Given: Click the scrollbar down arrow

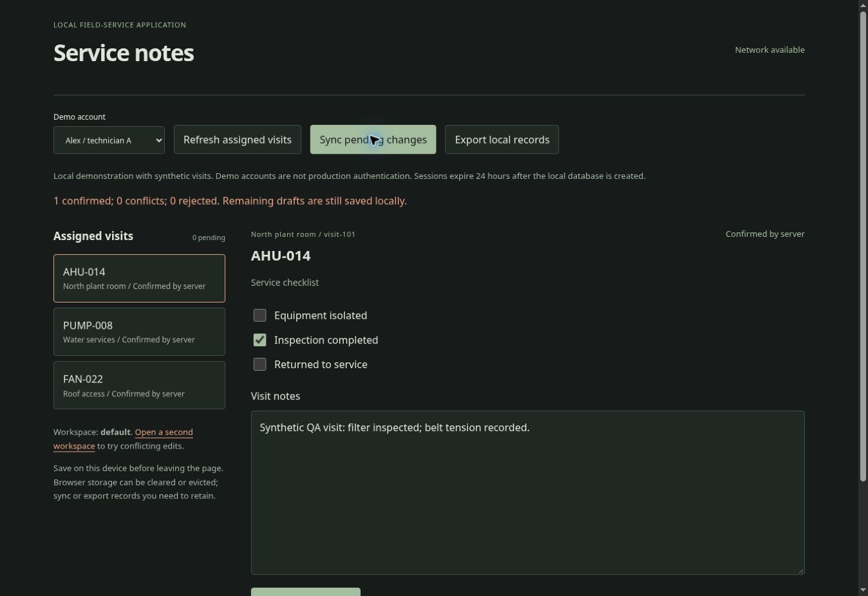Looking at the screenshot, I should pos(863,590).
